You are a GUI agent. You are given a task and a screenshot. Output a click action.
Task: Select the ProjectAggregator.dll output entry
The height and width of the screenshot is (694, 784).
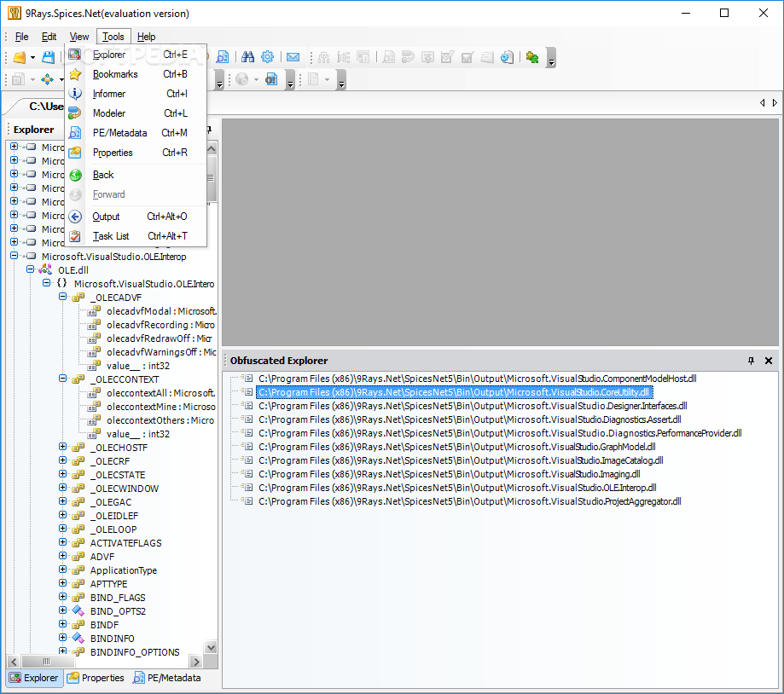pyautogui.click(x=469, y=501)
